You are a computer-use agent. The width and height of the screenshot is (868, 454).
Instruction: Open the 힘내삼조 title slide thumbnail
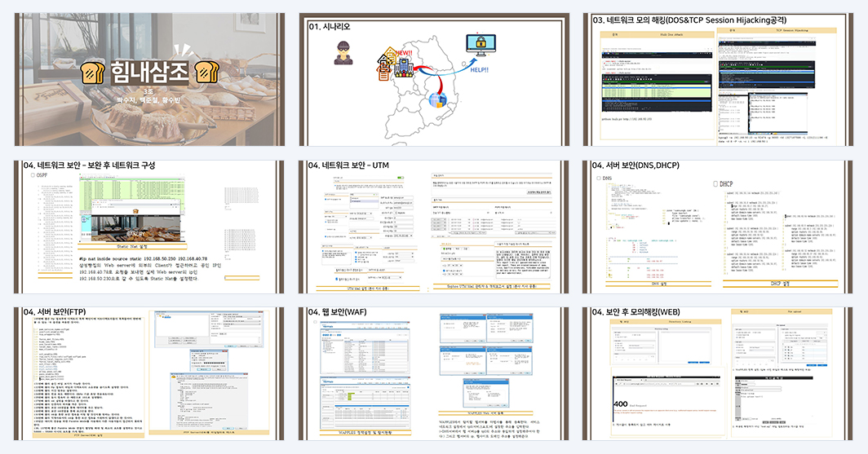coord(149,80)
